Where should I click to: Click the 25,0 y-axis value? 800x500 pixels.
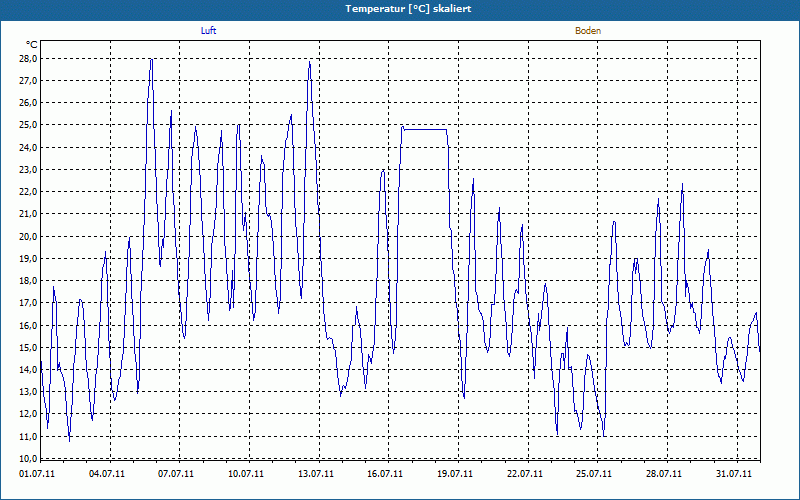(28, 125)
